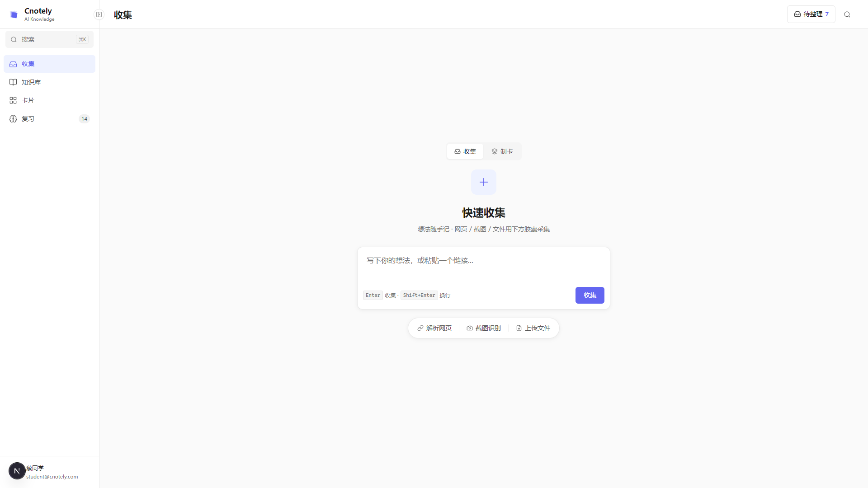The width and height of the screenshot is (868, 488).
Task: Click the Shift+Enter key hint label
Action: [x=419, y=295]
